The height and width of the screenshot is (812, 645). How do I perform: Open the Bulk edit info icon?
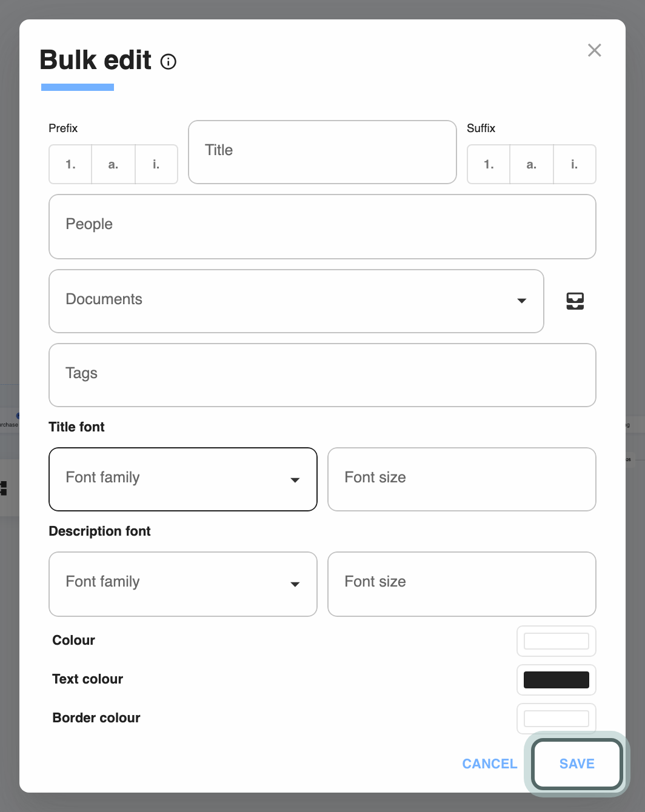coord(169,62)
